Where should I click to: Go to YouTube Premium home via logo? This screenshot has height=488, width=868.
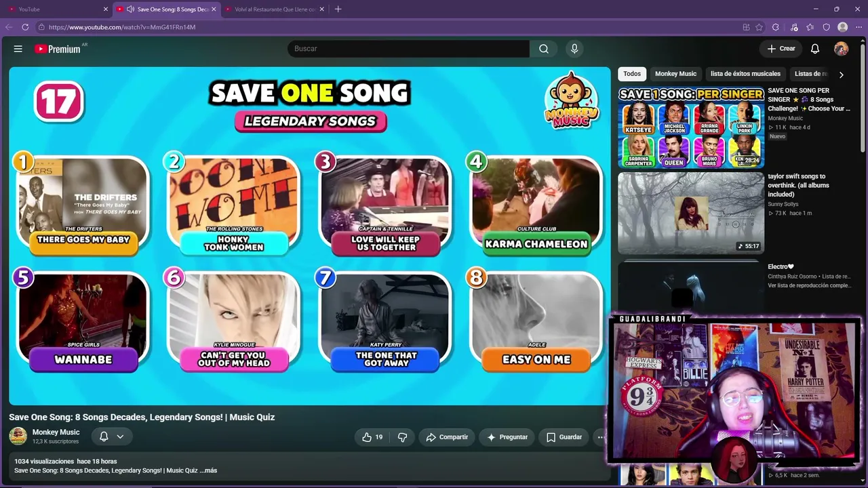(x=58, y=49)
